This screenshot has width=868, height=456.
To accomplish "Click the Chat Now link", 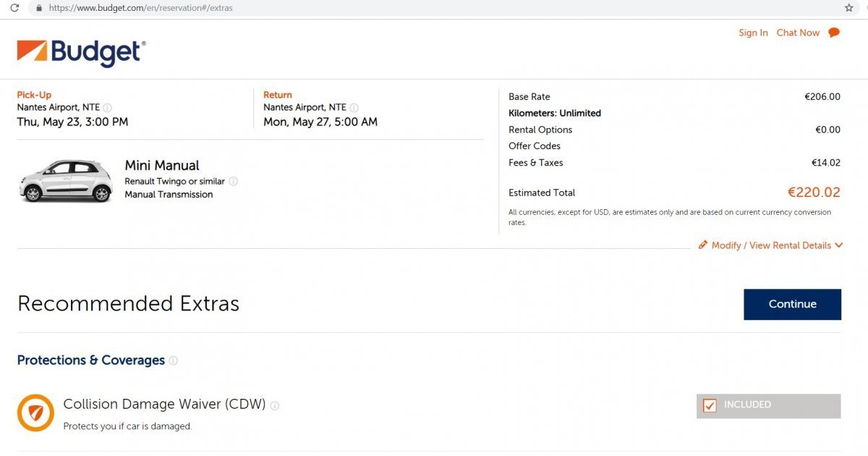I will [x=798, y=33].
